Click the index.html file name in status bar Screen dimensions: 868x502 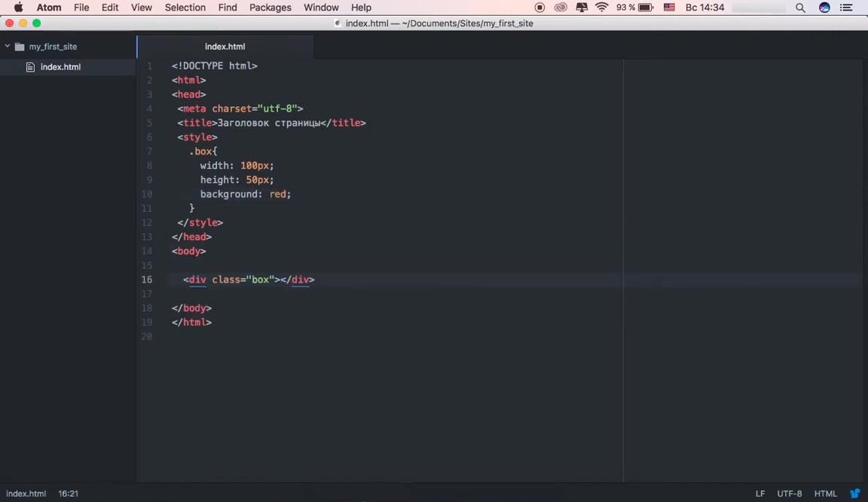click(x=26, y=494)
